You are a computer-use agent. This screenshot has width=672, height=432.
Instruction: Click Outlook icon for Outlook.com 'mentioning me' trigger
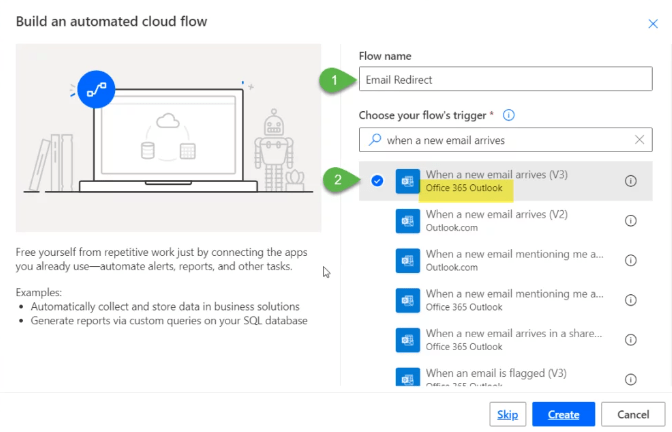pyautogui.click(x=408, y=261)
